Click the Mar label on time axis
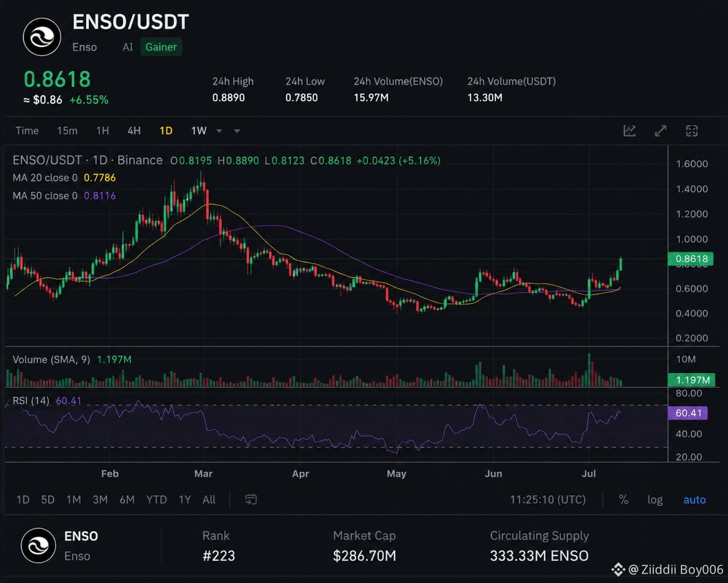728x583 pixels. (x=203, y=473)
